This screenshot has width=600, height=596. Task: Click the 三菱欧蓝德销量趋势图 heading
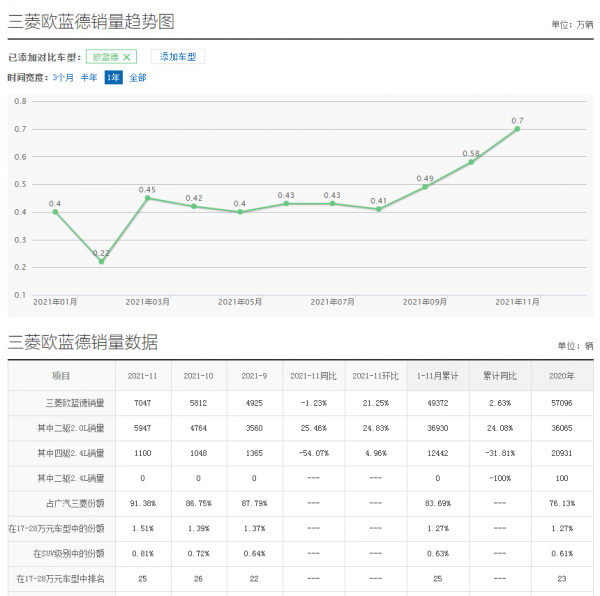pos(91,21)
